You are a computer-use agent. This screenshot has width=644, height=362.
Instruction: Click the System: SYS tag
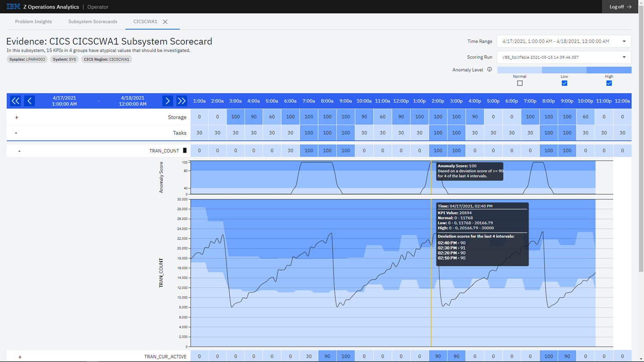click(64, 59)
